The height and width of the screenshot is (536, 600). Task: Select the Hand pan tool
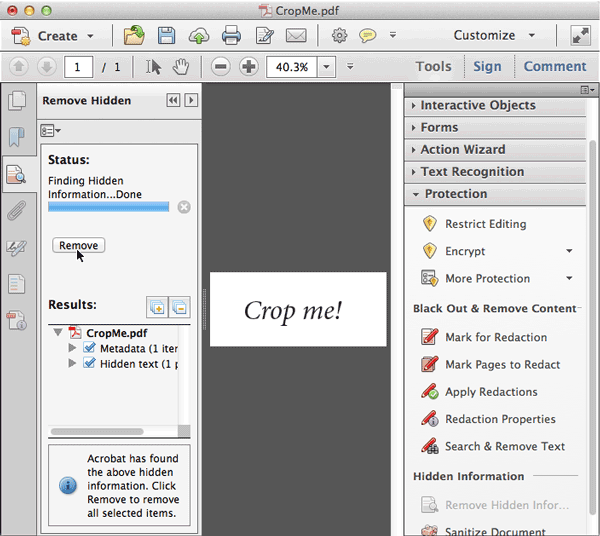click(181, 67)
